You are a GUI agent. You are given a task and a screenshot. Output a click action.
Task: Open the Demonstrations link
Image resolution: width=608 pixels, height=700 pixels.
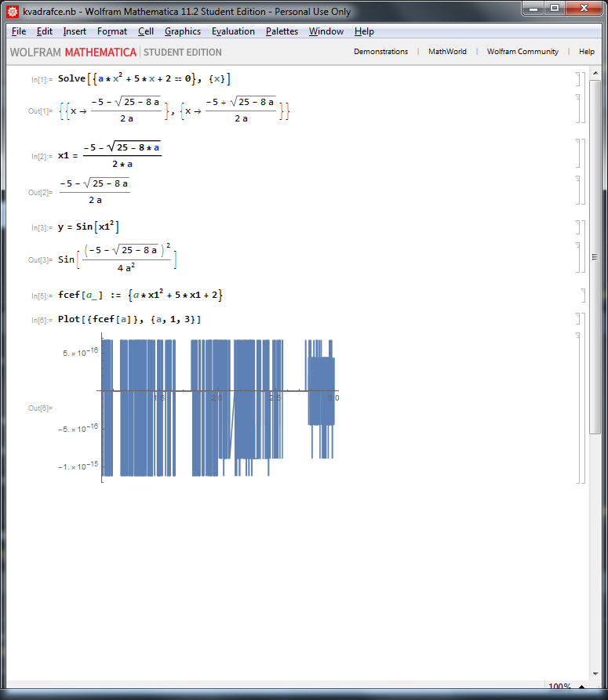tap(380, 52)
